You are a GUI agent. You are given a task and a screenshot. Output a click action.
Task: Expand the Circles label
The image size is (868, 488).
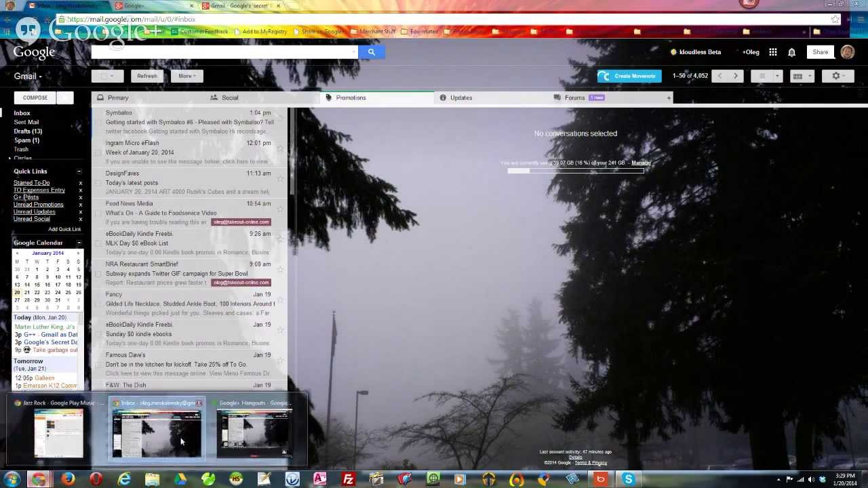click(x=9, y=158)
